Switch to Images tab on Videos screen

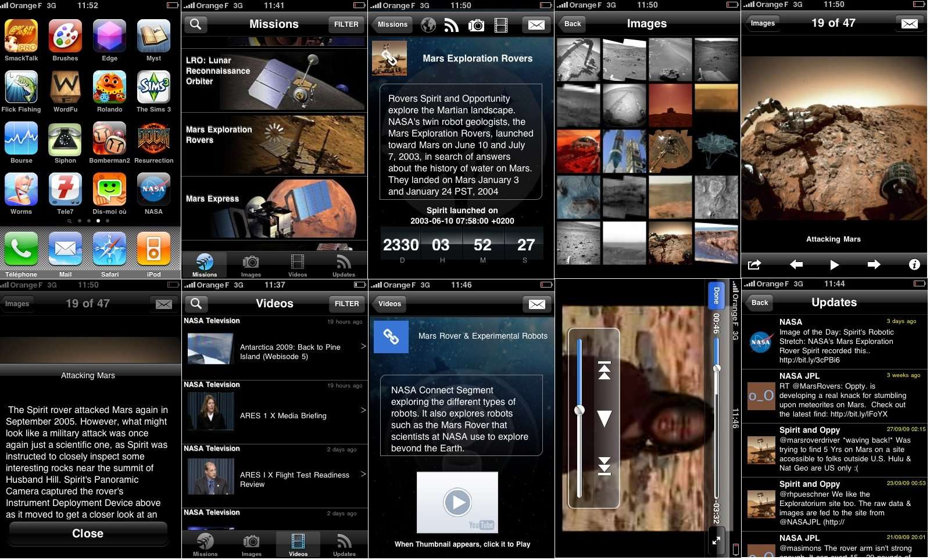tap(251, 545)
